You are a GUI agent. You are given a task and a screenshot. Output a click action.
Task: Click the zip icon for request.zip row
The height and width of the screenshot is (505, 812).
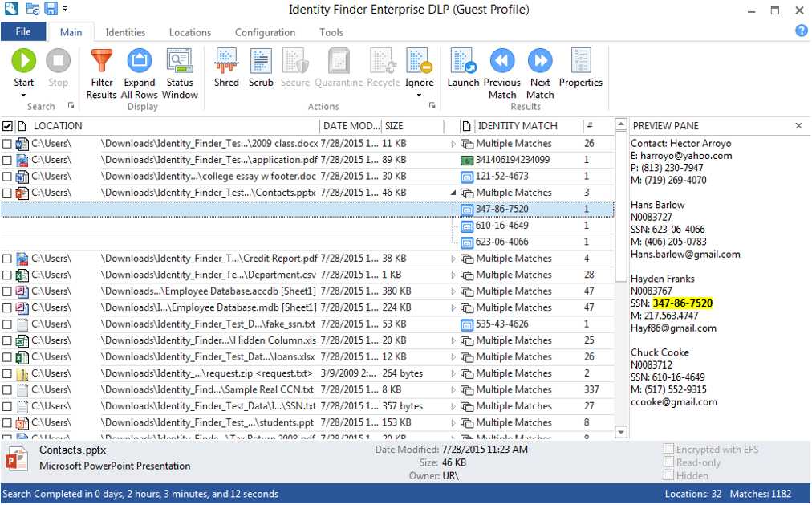pos(22,373)
